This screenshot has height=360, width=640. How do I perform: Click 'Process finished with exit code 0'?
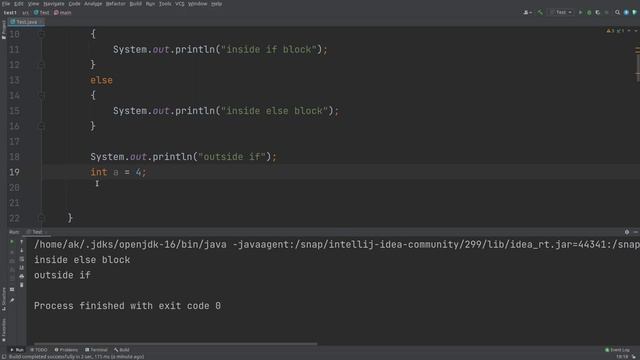pos(127,306)
